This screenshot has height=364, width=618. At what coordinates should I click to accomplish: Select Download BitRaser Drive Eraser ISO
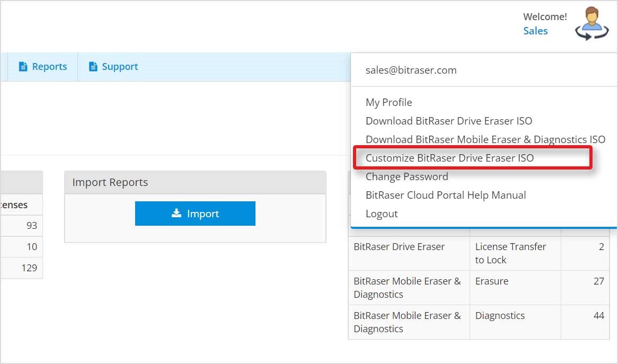tap(448, 121)
